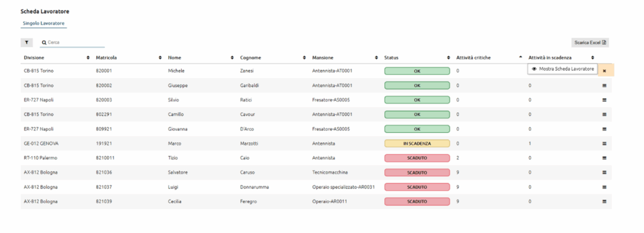
Task: Open the filter funnel icon button
Action: [x=26, y=42]
